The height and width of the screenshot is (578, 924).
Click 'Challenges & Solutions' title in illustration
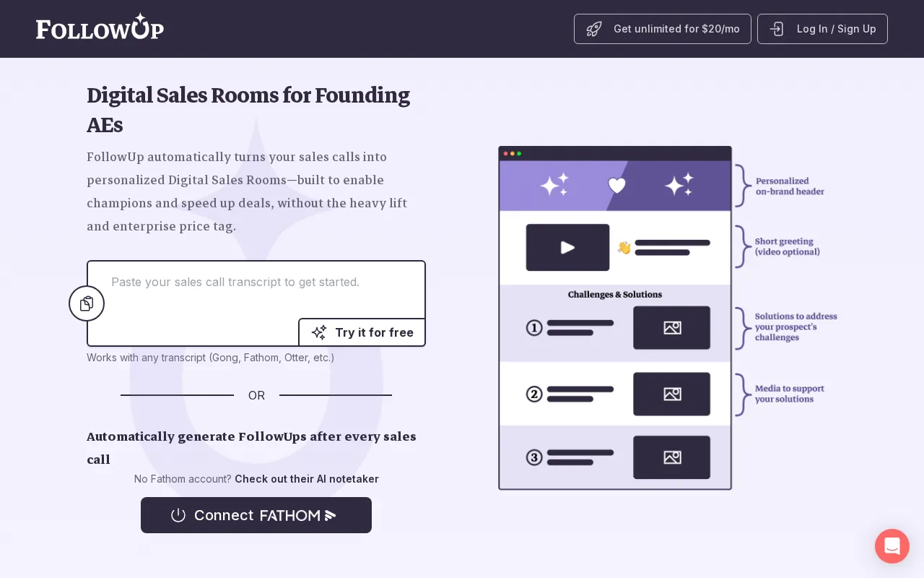(615, 295)
